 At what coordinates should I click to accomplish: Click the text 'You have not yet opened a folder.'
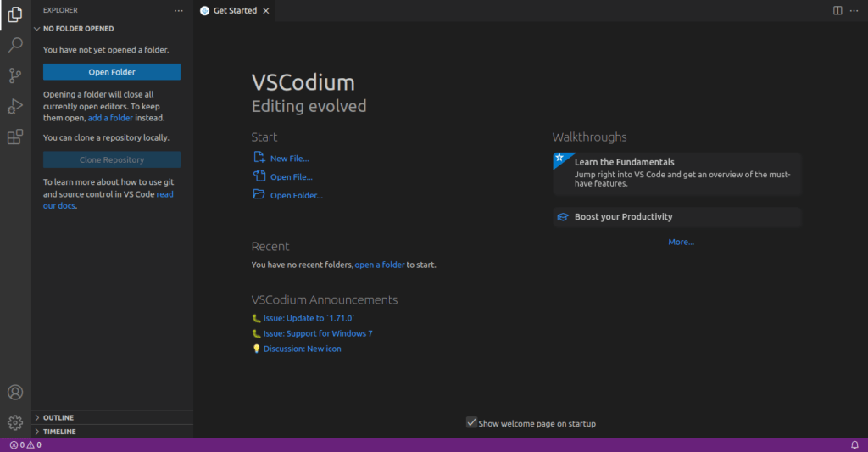click(x=106, y=50)
